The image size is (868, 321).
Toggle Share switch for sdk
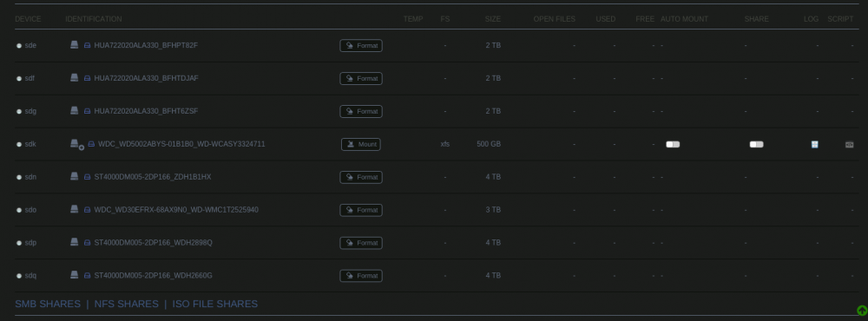coord(756,144)
